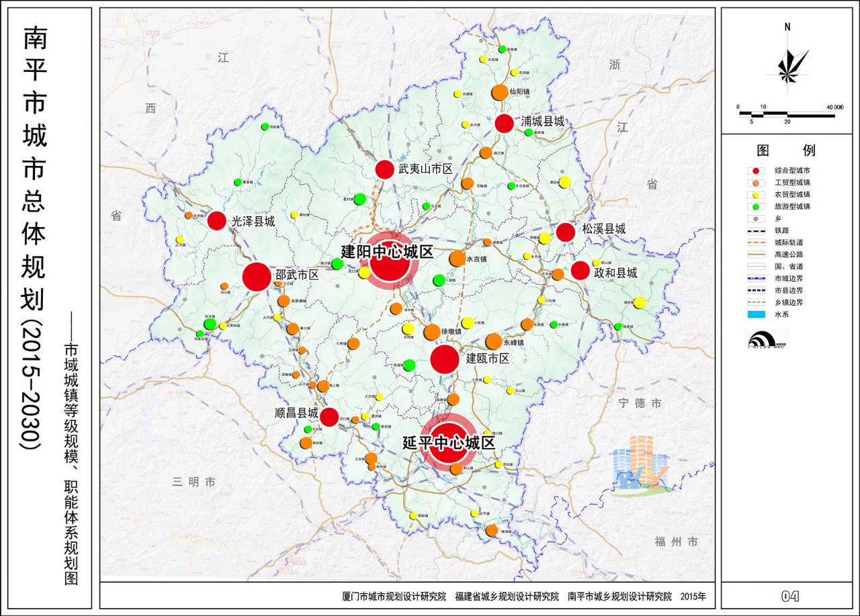Screen dimensions: 860x616
Task: Toggle the 旅游型城镇 green legend dot
Action: [x=755, y=206]
